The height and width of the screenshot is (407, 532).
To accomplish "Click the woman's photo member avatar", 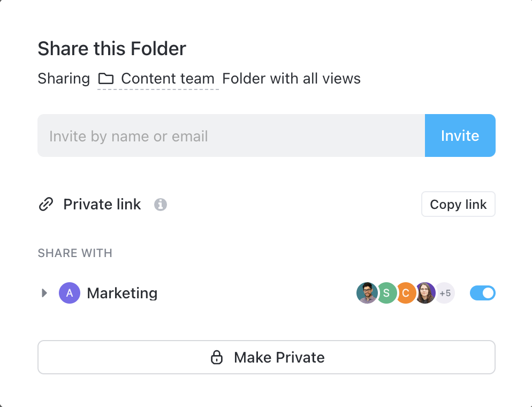I will tap(425, 293).
